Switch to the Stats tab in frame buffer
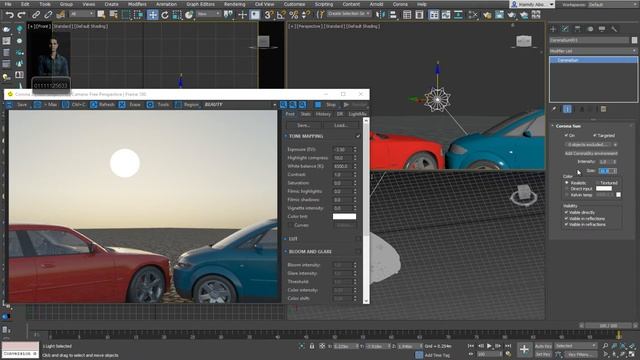Screen dimensions: 640x360 (x=305, y=114)
